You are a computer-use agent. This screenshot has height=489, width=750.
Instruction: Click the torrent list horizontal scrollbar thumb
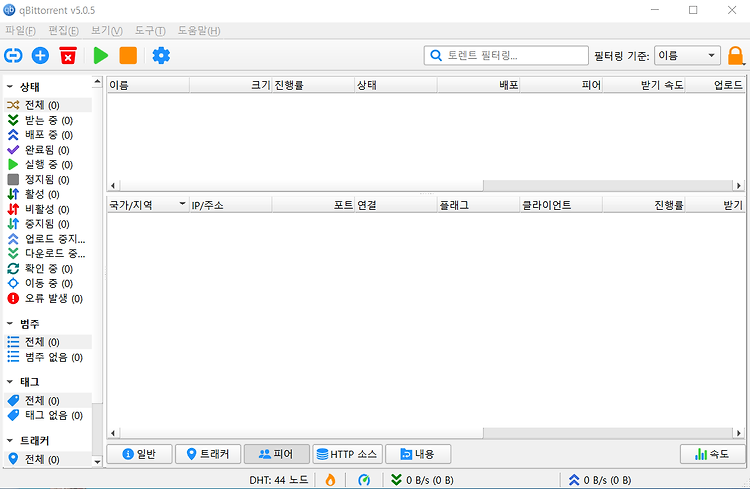pos(301,185)
